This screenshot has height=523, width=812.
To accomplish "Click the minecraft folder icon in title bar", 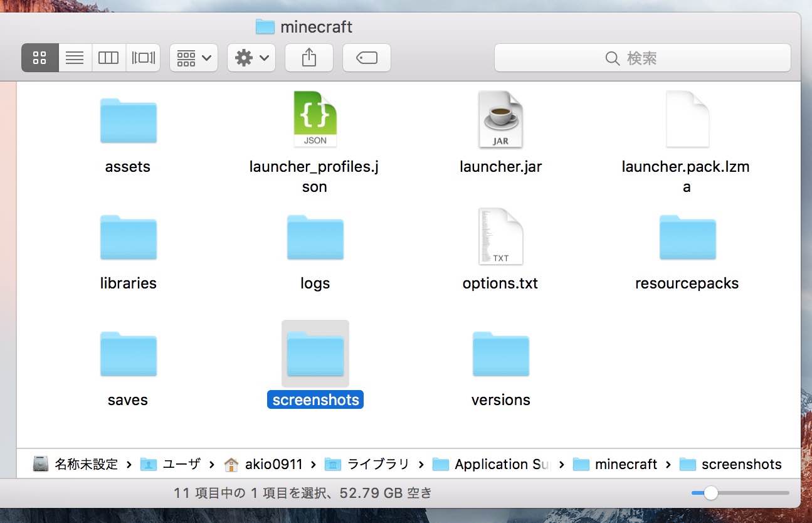I will point(265,27).
